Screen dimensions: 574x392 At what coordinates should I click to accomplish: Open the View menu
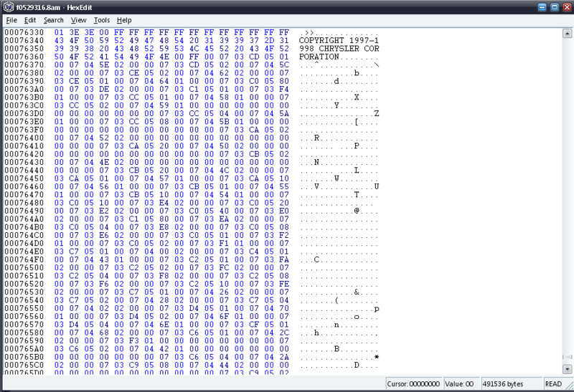pos(79,20)
